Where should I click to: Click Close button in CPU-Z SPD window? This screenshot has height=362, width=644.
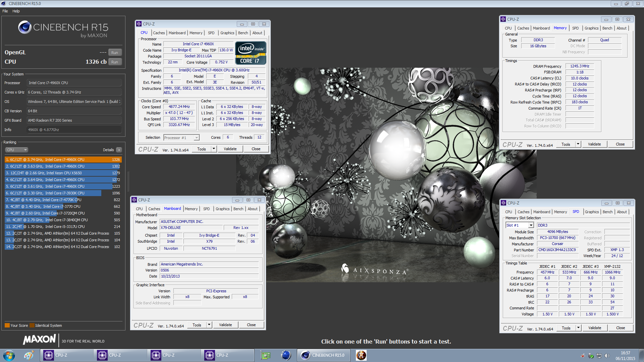pyautogui.click(x=621, y=328)
